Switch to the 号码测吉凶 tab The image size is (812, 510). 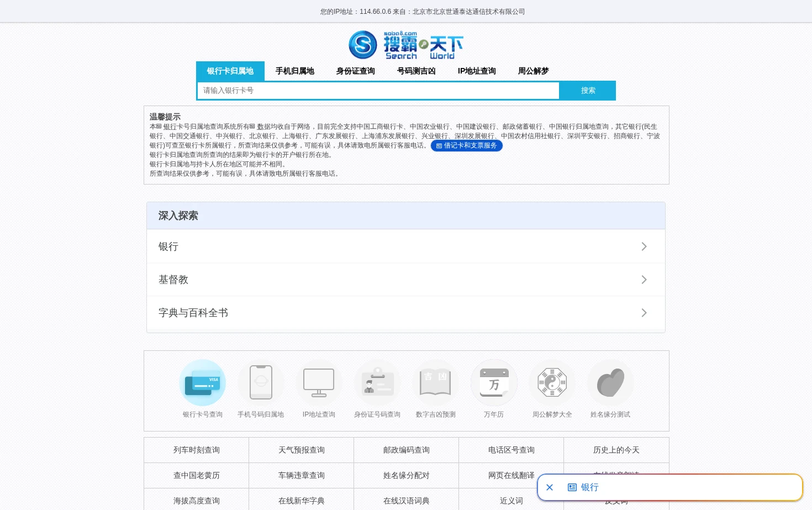[x=416, y=71]
